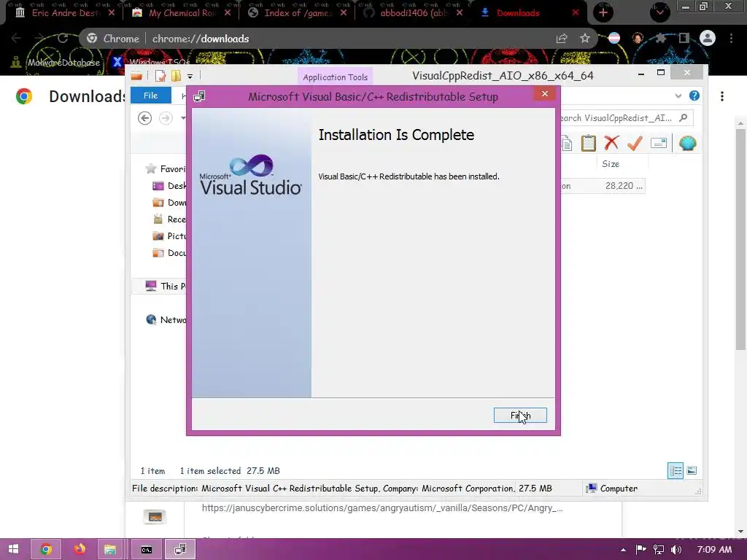Open a new Chrome tab
Screen dimensions: 747x560
coord(603,13)
